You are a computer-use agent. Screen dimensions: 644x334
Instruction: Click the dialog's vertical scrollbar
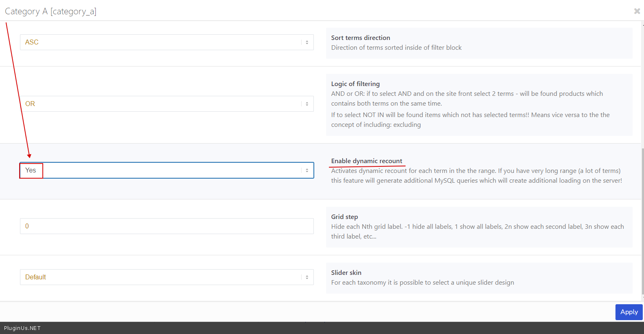(x=643, y=220)
